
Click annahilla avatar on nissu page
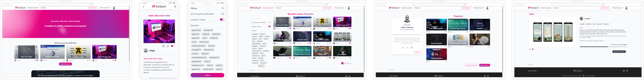581,19
